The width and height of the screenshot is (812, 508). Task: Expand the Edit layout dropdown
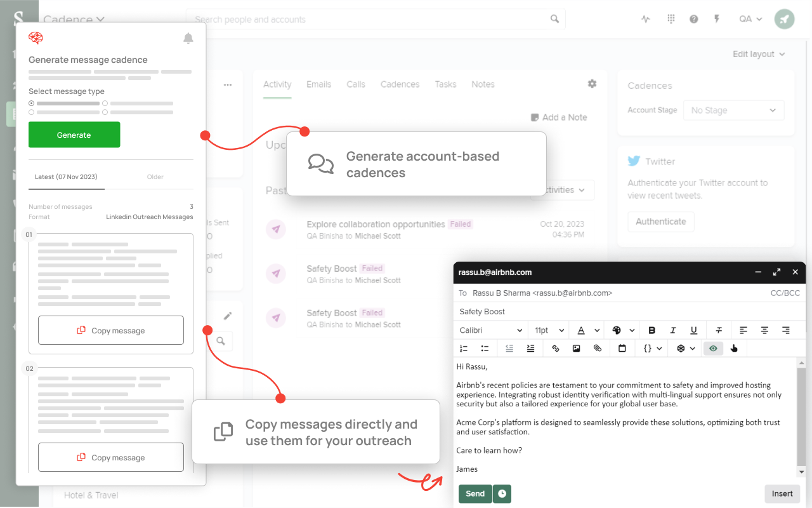pyautogui.click(x=759, y=54)
